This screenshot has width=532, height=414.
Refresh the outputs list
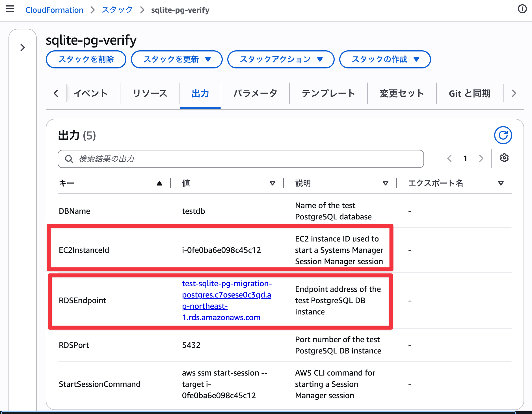503,135
